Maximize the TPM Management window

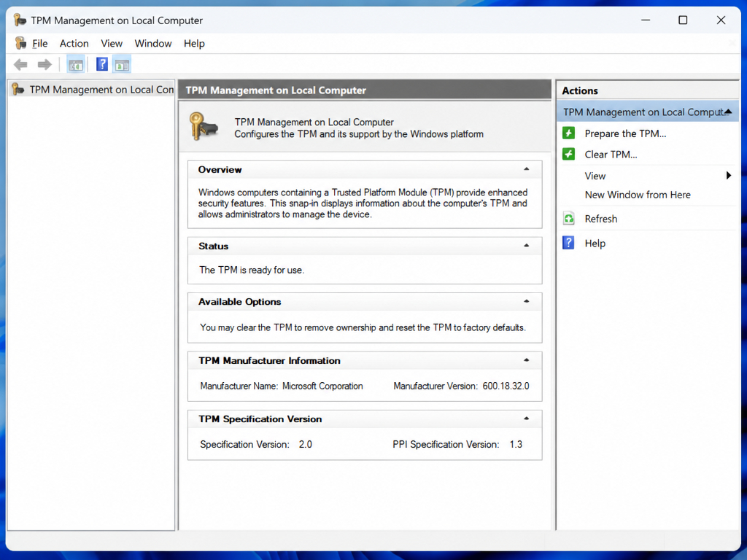click(x=683, y=20)
